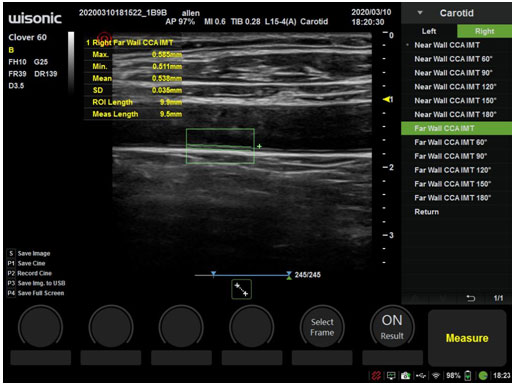The image size is (514, 385).
Task: Open the camera icon in status bar
Action: (x=405, y=376)
